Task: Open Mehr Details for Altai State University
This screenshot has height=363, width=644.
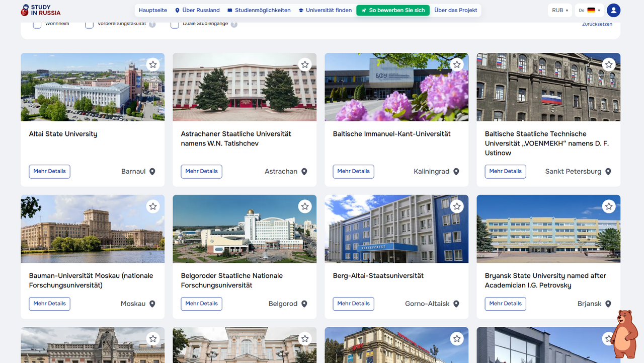Action: 49,172
